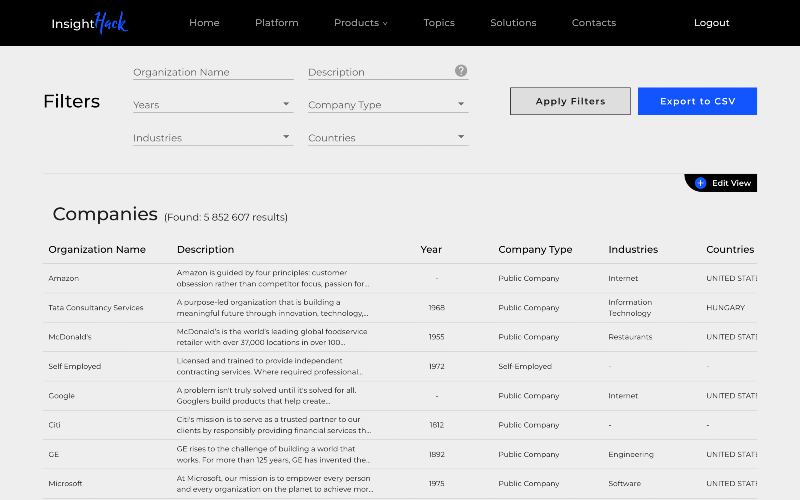The image size is (800, 500).
Task: Log out using the Logout link
Action: coord(711,23)
